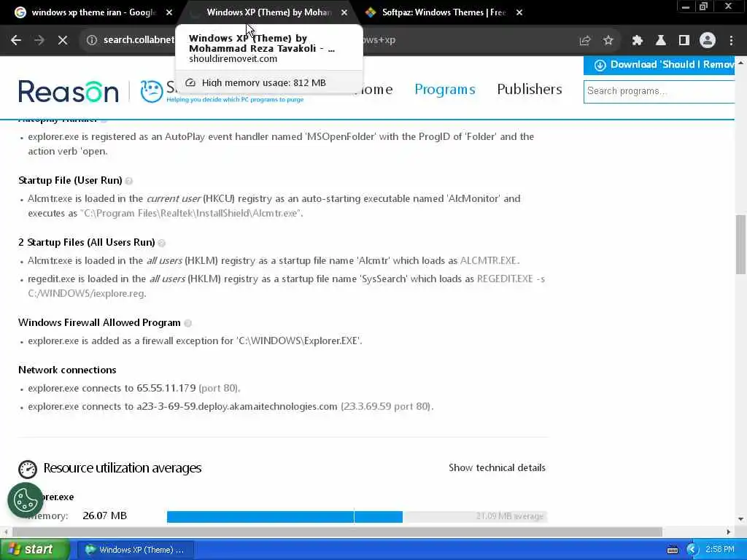Click the keyboard icon in system tray

pyautogui.click(x=672, y=550)
